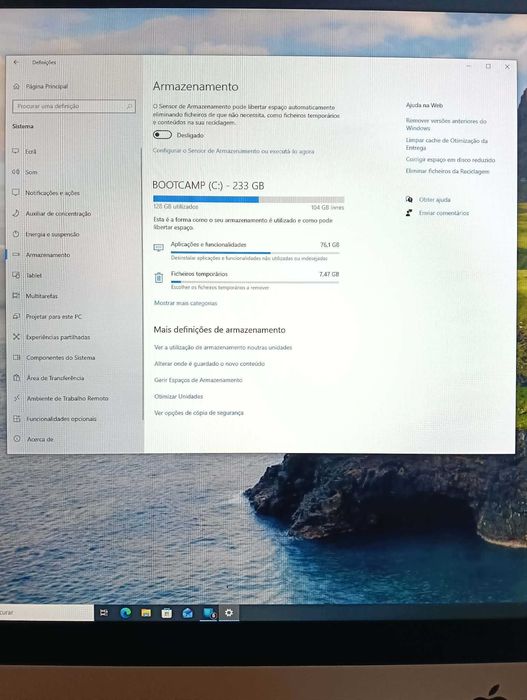Screen dimensions: 527x700
Task: Open Página Principal home icon
Action: 17,86
